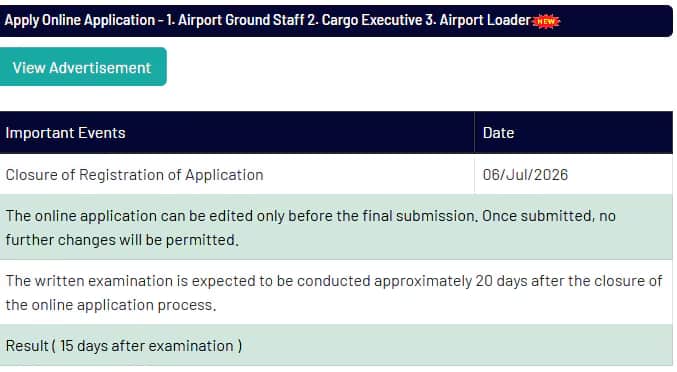Viewport: 677px width, 372px height.
Task: Select the Result 15 days after examination row
Action: coord(336,345)
